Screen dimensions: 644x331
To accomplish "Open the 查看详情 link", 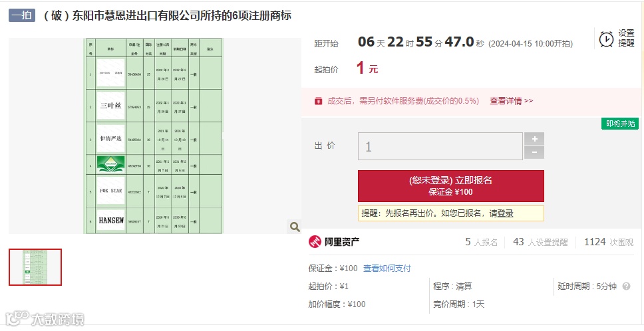I will tap(512, 101).
